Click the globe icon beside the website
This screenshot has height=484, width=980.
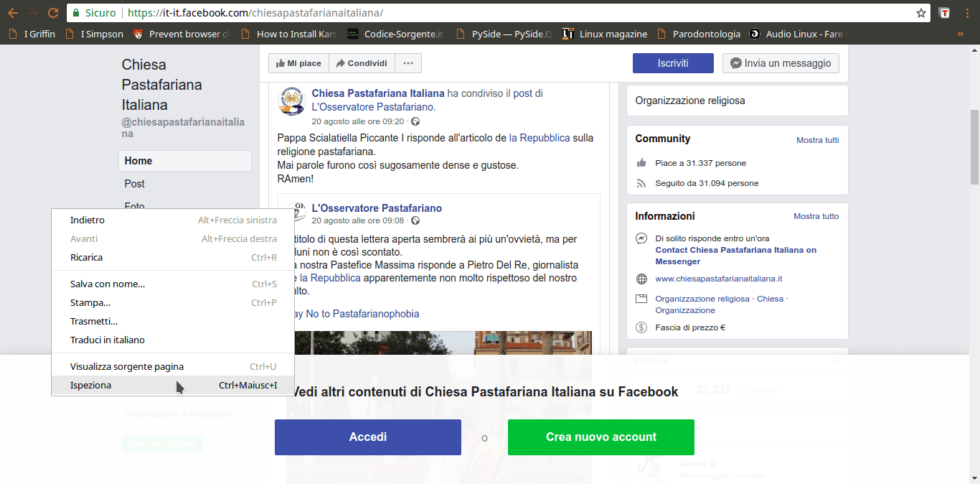click(641, 279)
